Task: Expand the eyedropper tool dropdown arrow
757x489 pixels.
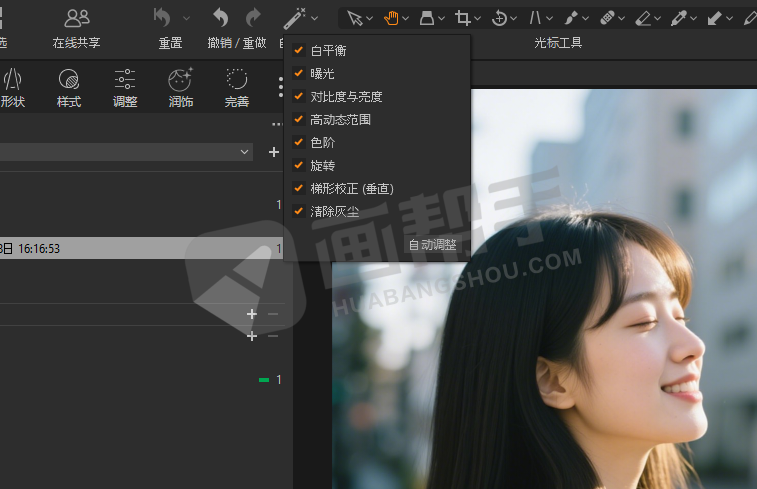Action: pos(693,19)
